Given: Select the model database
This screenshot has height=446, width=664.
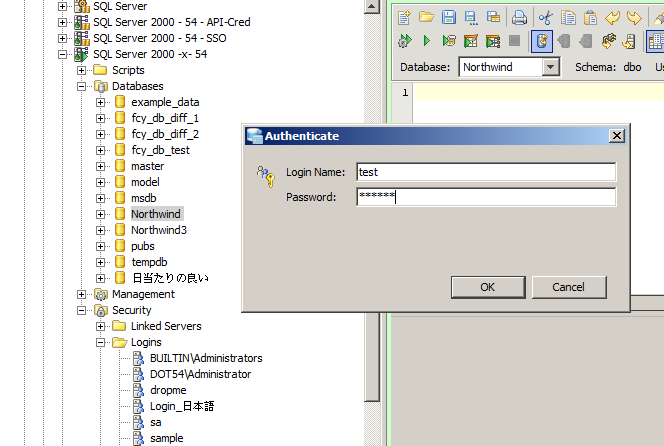Looking at the screenshot, I should pos(145,182).
